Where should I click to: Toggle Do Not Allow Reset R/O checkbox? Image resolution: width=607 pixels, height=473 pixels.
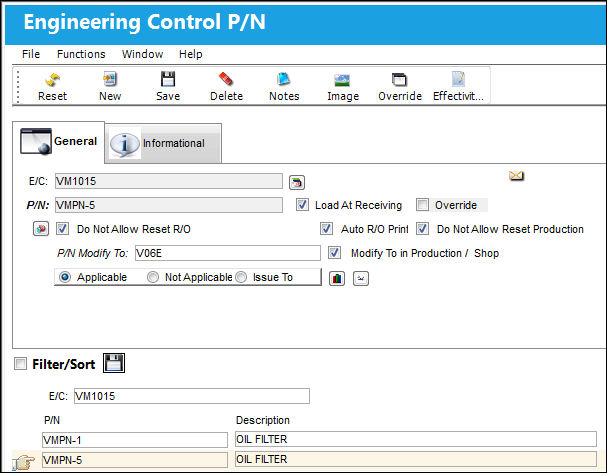[63, 229]
